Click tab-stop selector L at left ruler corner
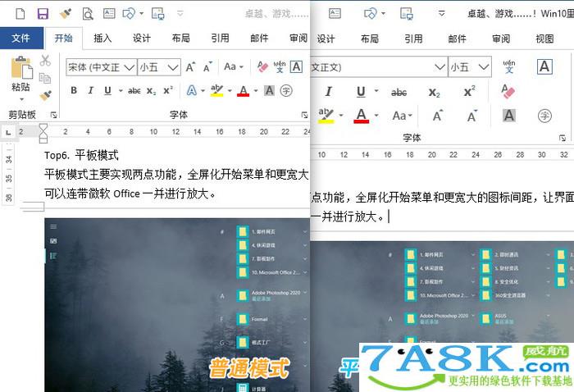 [x=8, y=132]
